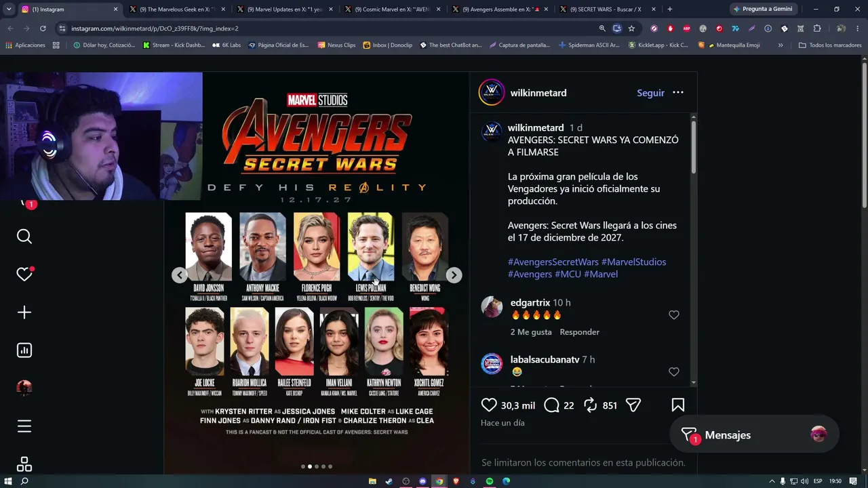868x488 pixels.
Task: Open the insights dashboard chart icon
Action: (24, 350)
